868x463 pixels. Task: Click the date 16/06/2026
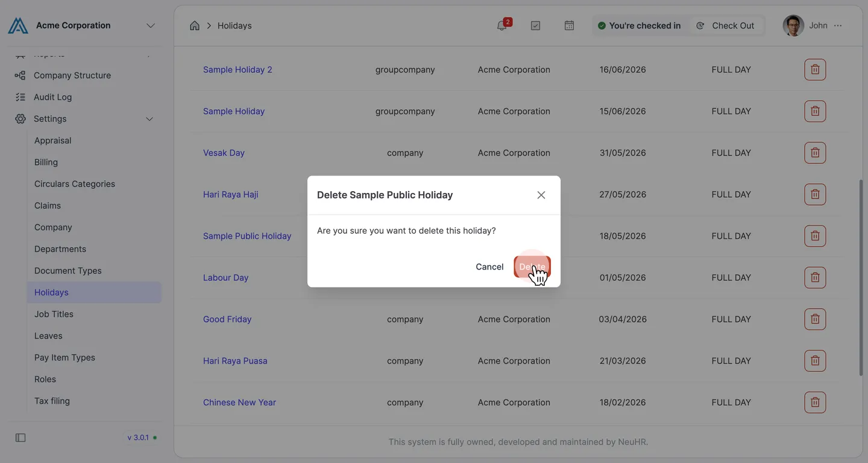pyautogui.click(x=623, y=69)
